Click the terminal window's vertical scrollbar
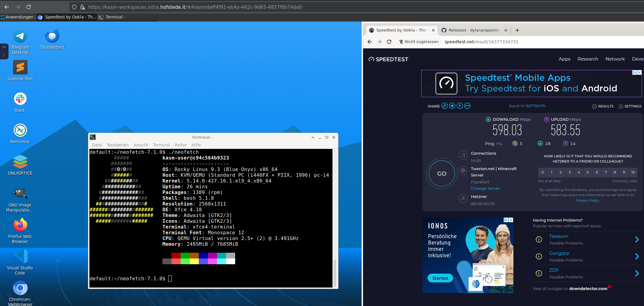This screenshot has height=306, width=644. point(335,272)
